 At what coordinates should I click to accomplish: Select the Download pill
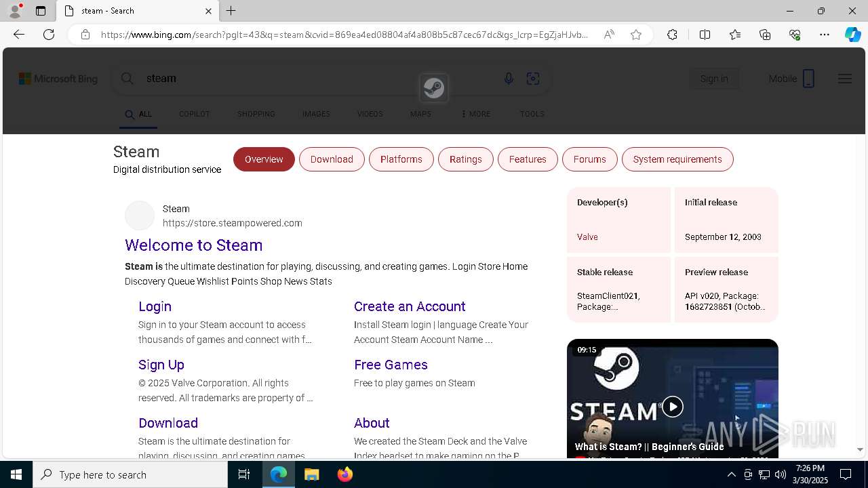coord(332,159)
